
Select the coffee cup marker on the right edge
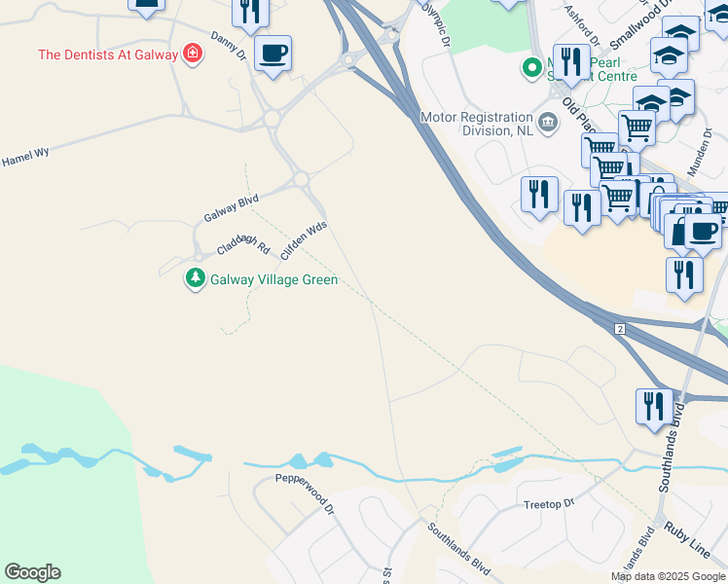point(703,234)
